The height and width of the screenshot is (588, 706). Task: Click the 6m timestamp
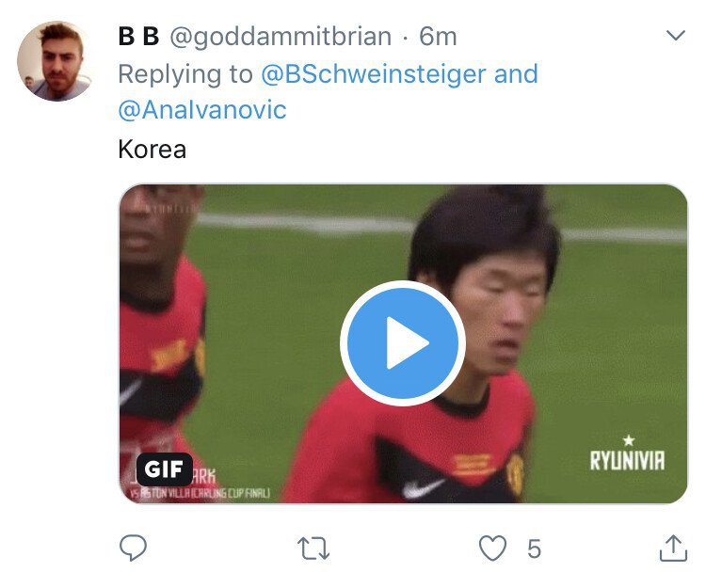438,37
